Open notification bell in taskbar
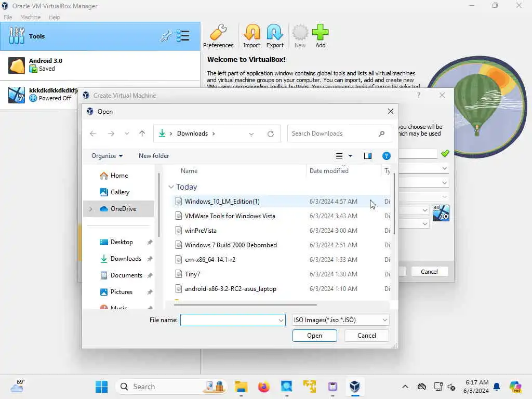The image size is (532, 399). click(497, 387)
